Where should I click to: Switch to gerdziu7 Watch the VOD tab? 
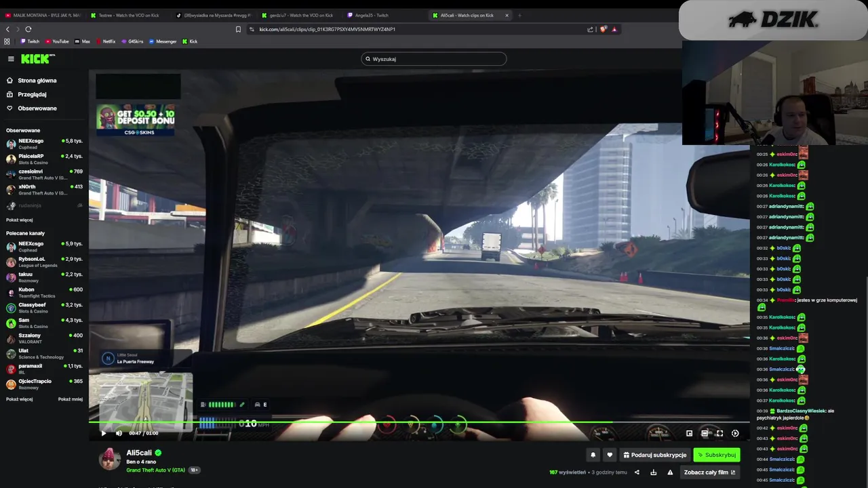(300, 15)
